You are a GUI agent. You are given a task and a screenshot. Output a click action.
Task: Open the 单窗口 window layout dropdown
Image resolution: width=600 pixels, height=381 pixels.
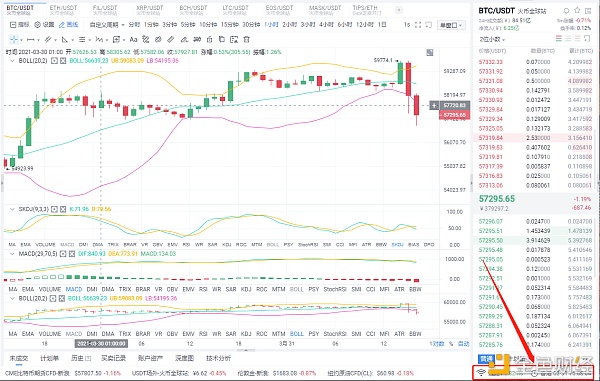(x=451, y=25)
